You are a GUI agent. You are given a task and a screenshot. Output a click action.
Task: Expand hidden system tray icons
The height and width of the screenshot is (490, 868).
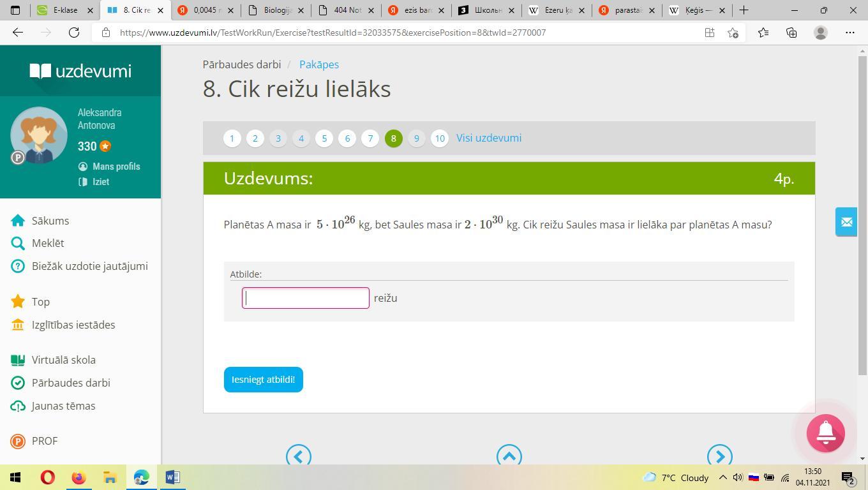coord(722,477)
